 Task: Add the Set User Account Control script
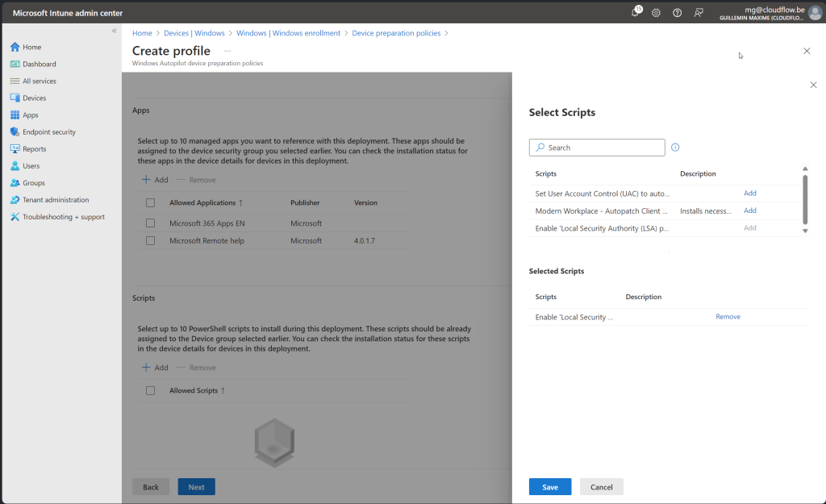(749, 194)
